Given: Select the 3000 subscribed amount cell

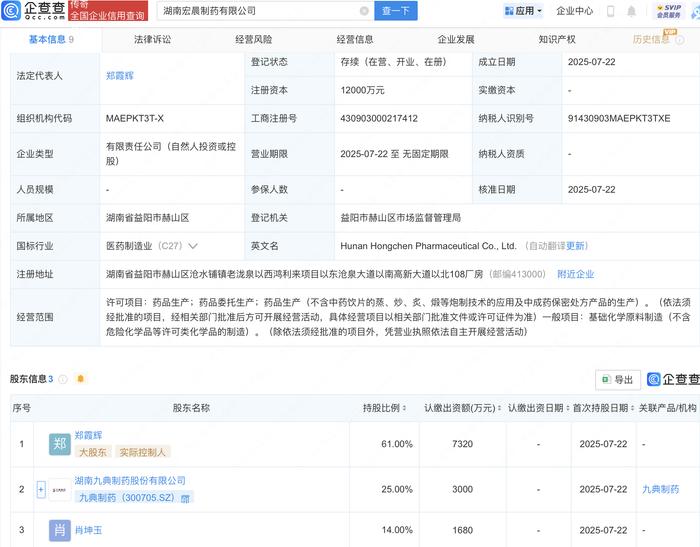Looking at the screenshot, I should (x=462, y=489).
